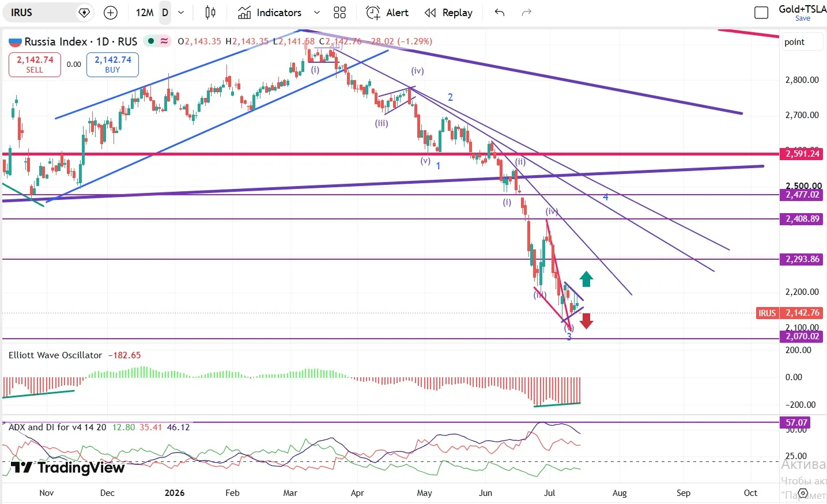Click the undo arrow icon
This screenshot has height=504, width=827.
pyautogui.click(x=500, y=13)
